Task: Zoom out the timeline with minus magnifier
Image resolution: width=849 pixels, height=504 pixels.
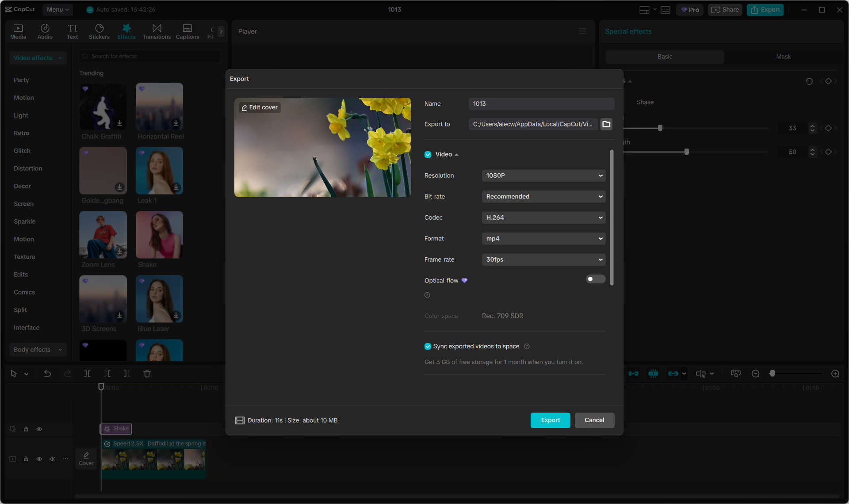Action: pyautogui.click(x=756, y=374)
